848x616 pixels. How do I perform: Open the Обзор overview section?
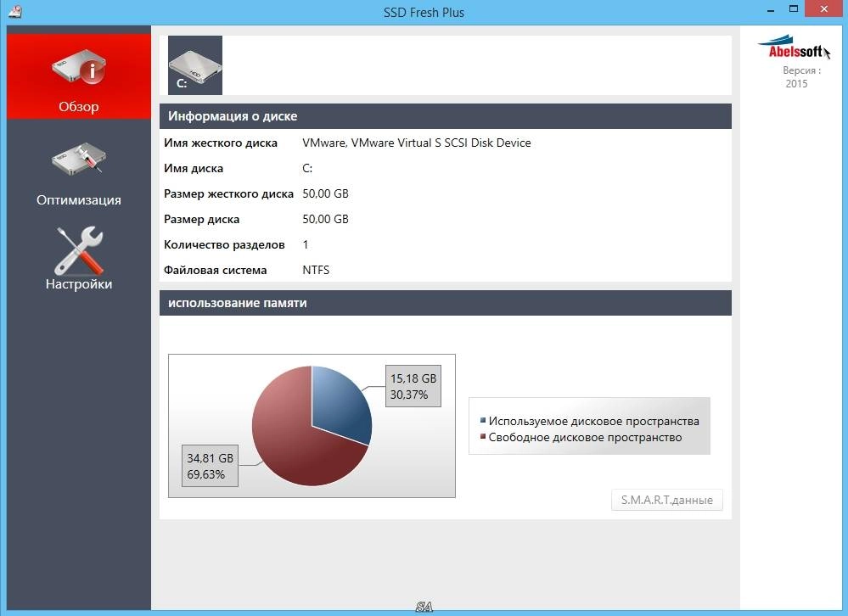79,76
